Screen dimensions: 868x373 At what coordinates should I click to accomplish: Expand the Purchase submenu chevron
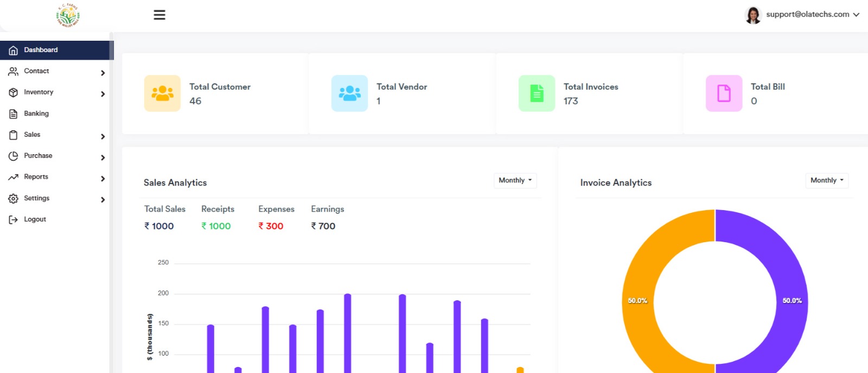pos(103,157)
